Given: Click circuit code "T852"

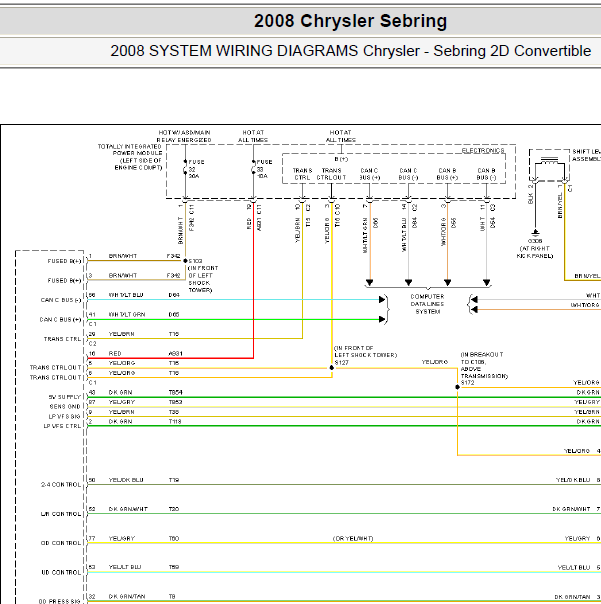Looking at the screenshot, I should 175,402.
